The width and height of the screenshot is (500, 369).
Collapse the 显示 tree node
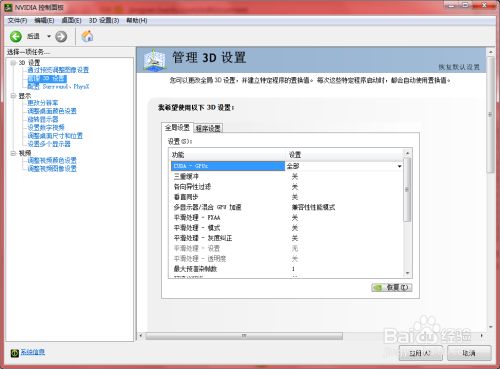click(x=13, y=96)
